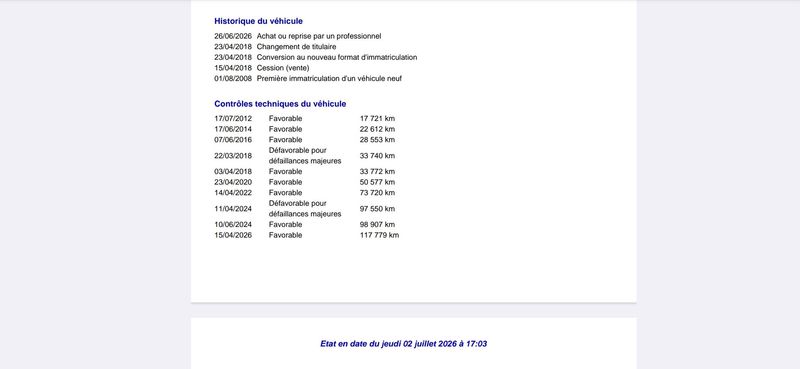Select the 22 612 km mileage value

(377, 129)
